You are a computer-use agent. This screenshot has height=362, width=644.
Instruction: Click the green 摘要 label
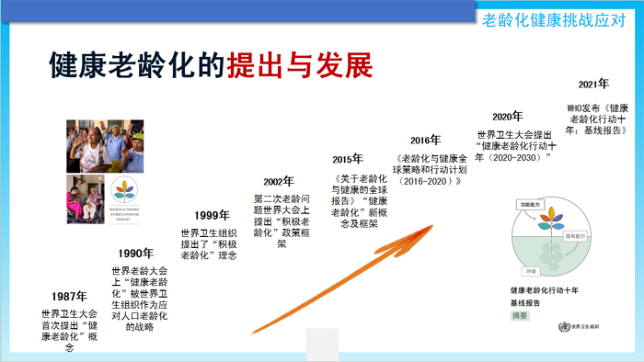520,316
